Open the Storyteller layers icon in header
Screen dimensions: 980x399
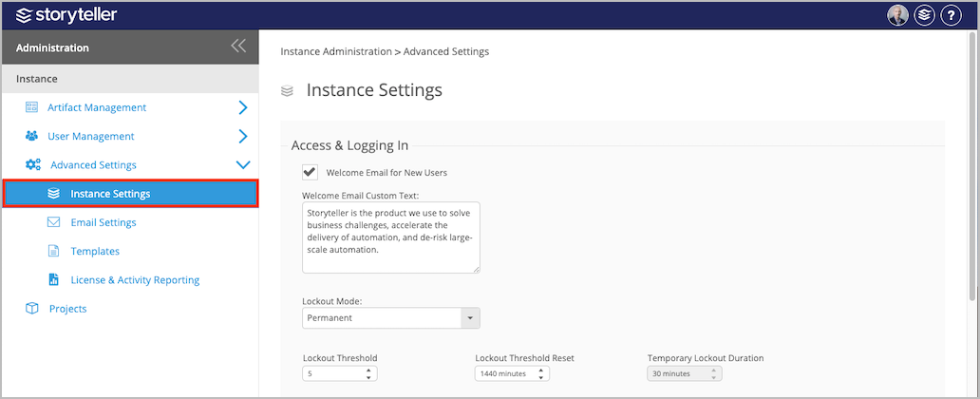click(924, 15)
